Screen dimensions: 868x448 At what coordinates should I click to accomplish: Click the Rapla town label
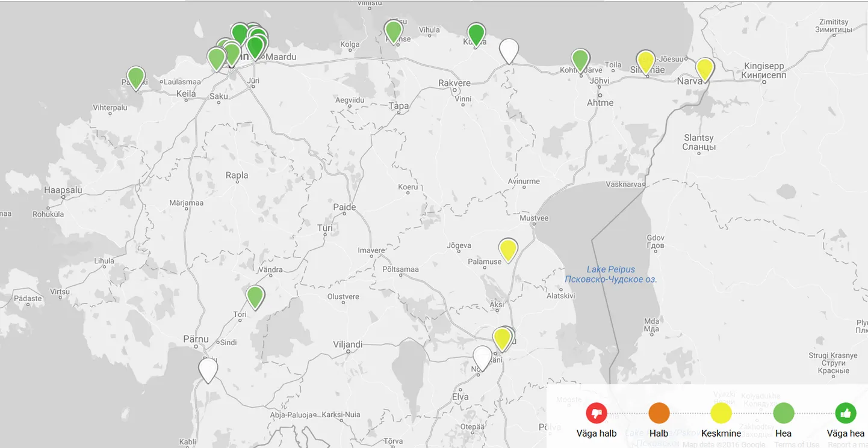(x=237, y=176)
